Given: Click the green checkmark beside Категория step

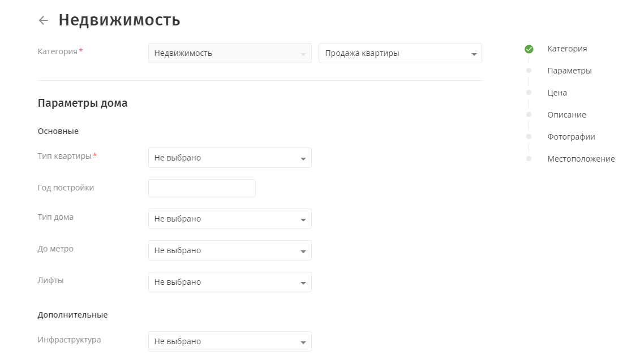Looking at the screenshot, I should (529, 49).
